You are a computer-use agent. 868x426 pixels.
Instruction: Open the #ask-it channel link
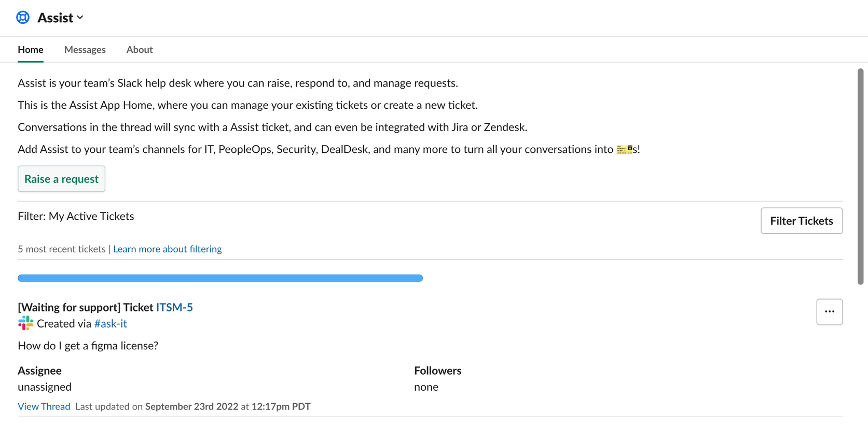(110, 323)
